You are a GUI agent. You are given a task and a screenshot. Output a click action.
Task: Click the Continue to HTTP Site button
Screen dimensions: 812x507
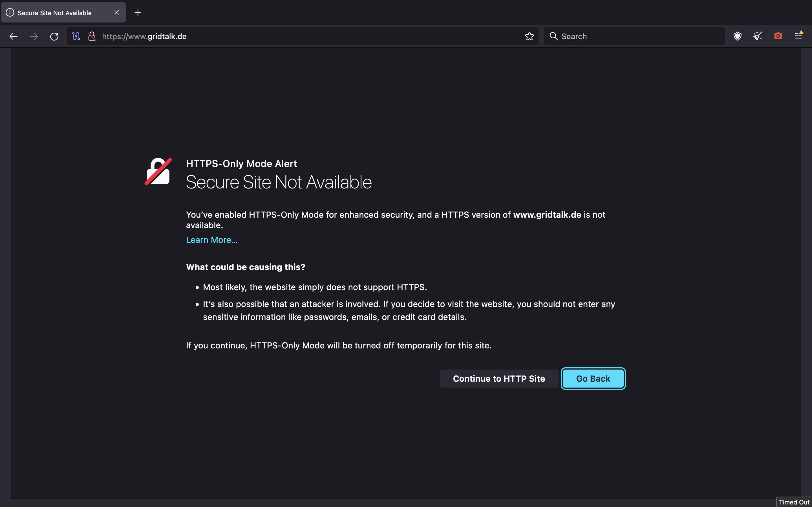click(x=498, y=379)
